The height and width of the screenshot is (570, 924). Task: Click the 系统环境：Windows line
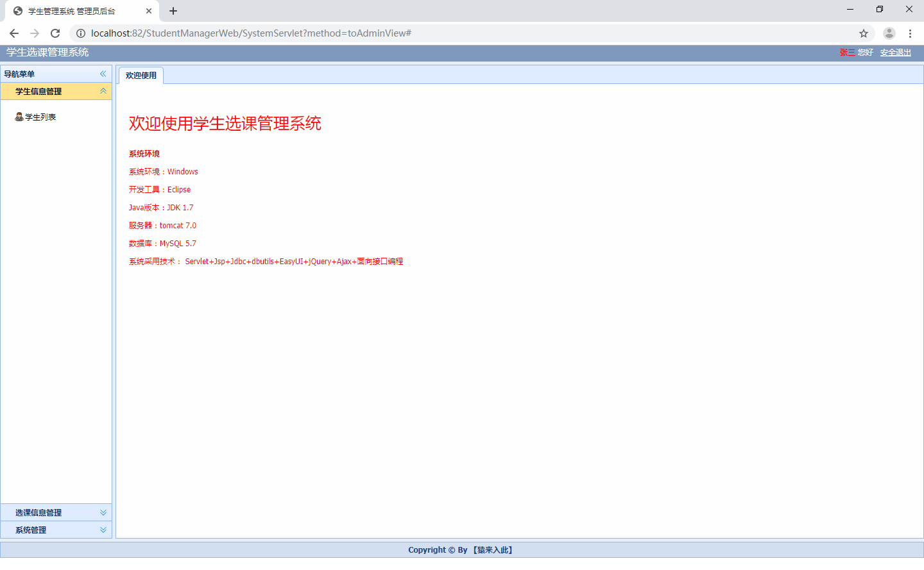pyautogui.click(x=164, y=172)
